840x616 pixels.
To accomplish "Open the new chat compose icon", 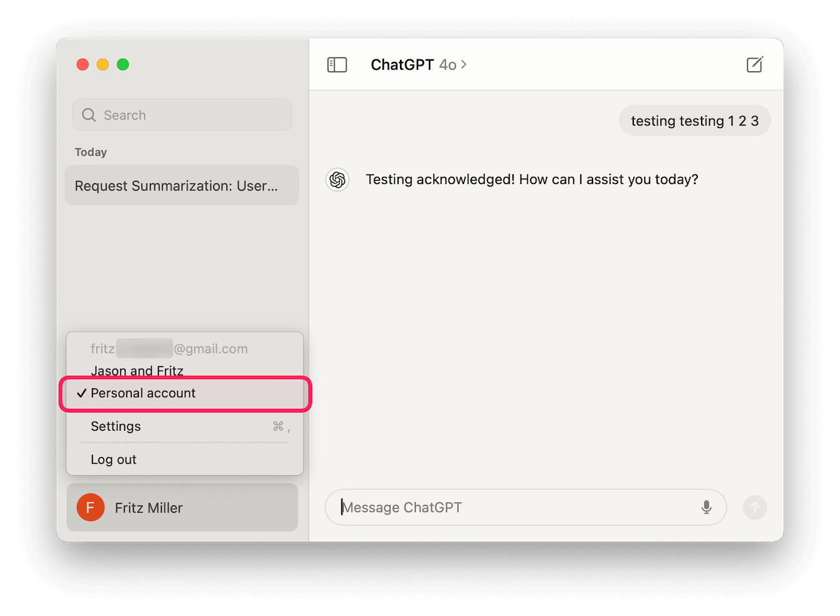I will point(755,64).
